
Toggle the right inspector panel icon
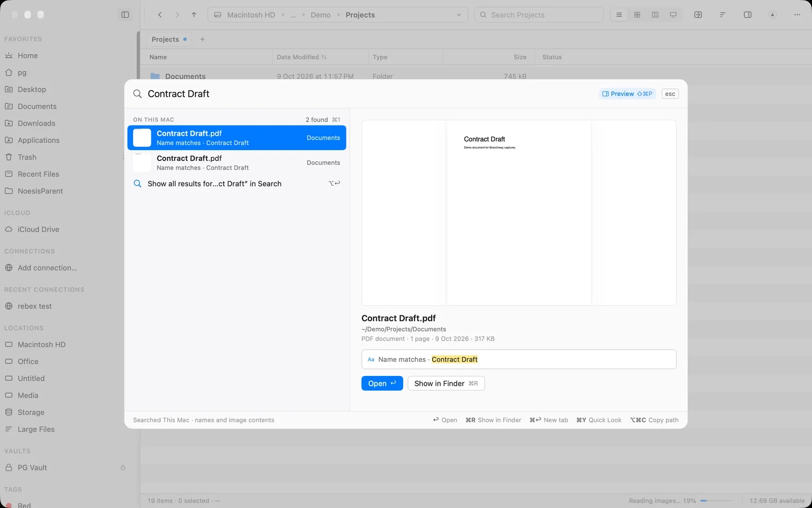pos(748,15)
